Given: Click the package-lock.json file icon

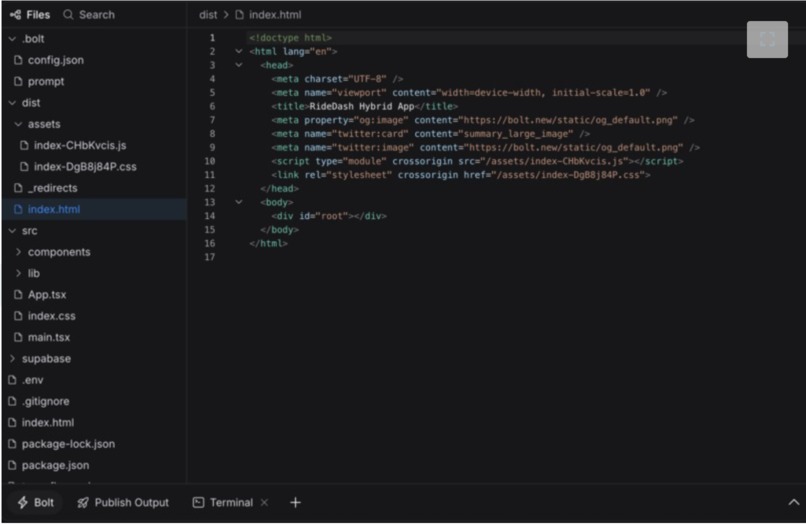Looking at the screenshot, I should click(12, 444).
